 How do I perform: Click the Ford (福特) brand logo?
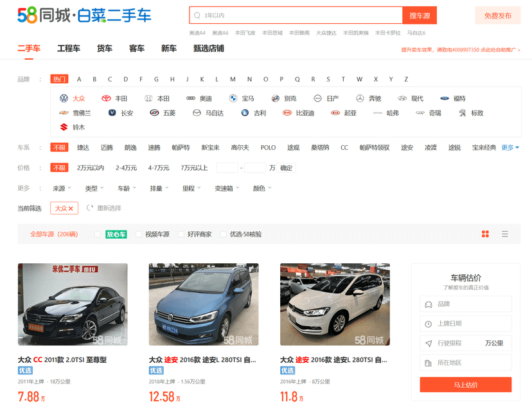444,98
